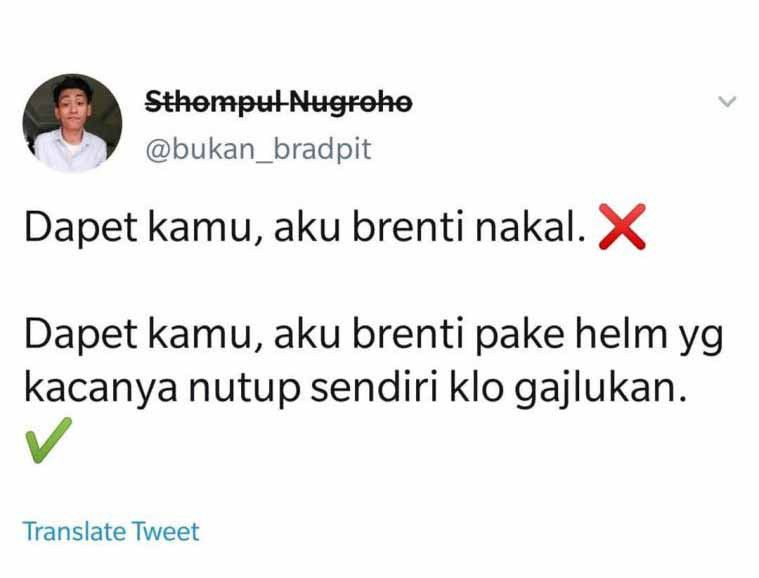
Task: Click the word "yg" ending the second line
Action: click(x=701, y=339)
